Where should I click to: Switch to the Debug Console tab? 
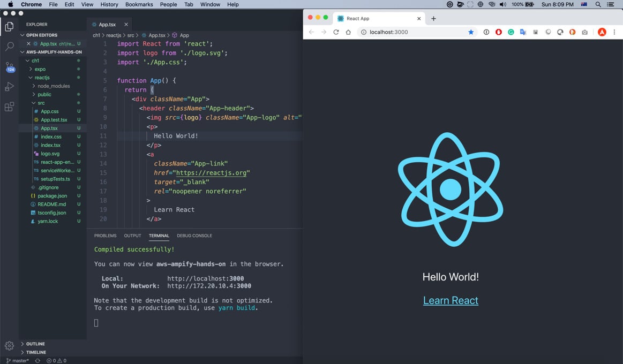click(x=194, y=236)
